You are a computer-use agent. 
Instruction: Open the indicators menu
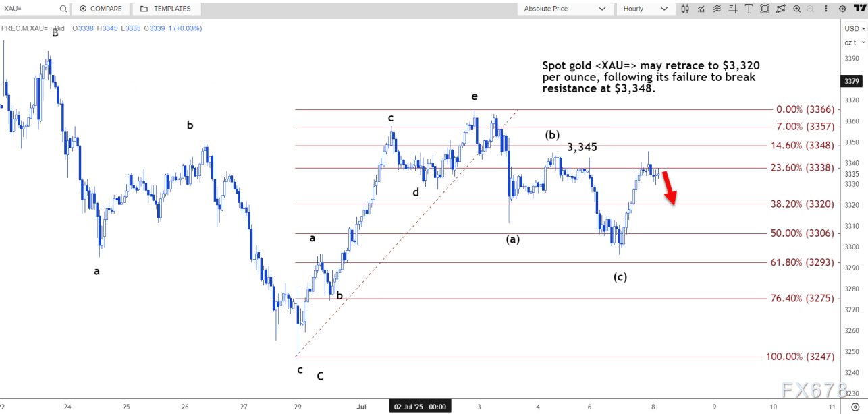tap(701, 9)
